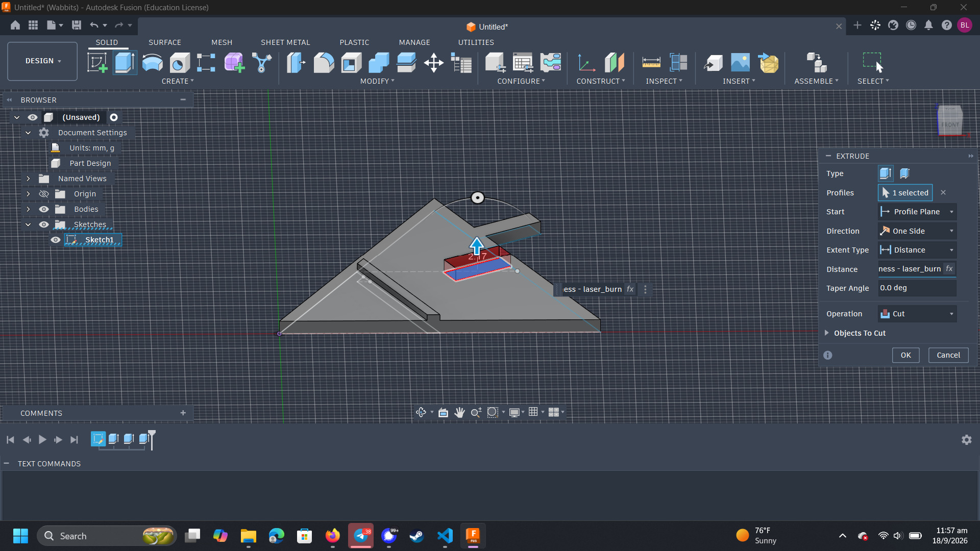Click the Offset Plane construct icon

[x=615, y=63]
